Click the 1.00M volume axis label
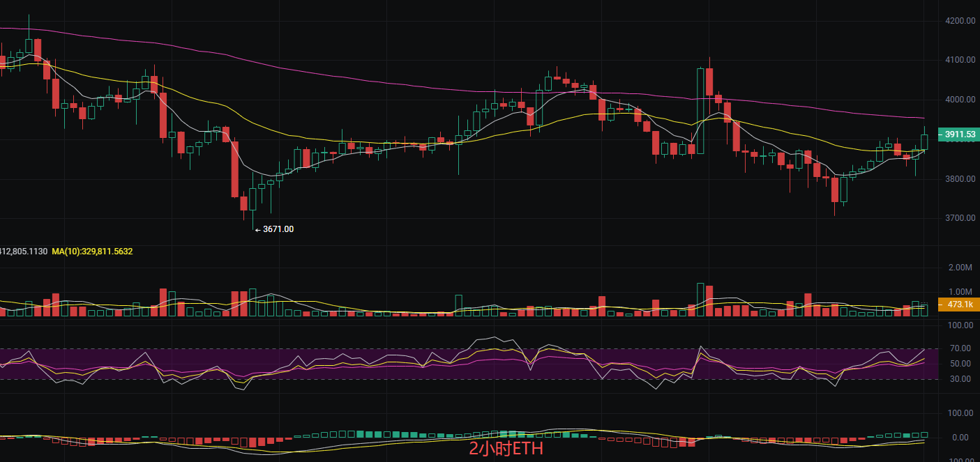 click(x=960, y=292)
